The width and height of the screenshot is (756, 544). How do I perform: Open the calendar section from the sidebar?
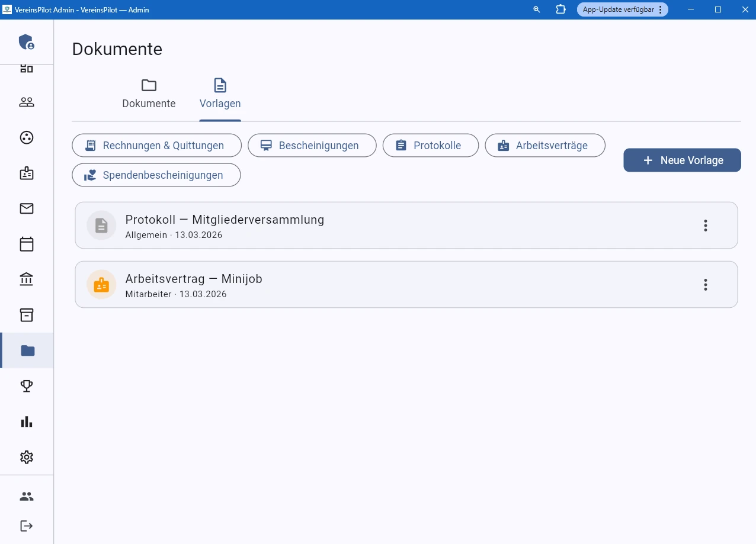click(x=26, y=244)
